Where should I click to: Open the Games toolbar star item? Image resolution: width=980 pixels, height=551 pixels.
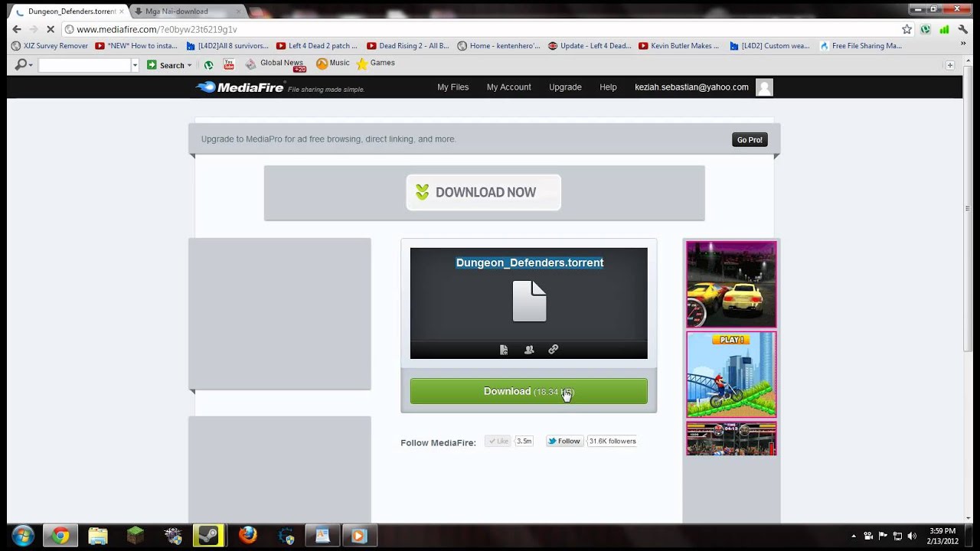(x=375, y=64)
